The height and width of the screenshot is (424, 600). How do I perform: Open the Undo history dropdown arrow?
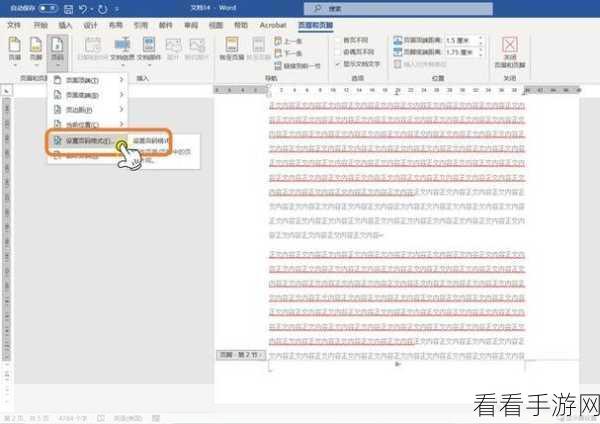coord(92,8)
